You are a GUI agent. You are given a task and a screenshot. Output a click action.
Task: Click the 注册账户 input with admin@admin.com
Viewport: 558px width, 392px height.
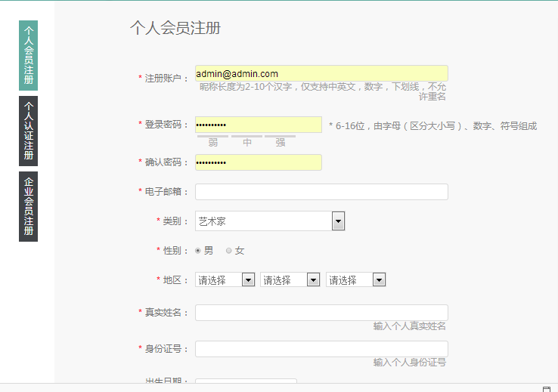click(321, 73)
